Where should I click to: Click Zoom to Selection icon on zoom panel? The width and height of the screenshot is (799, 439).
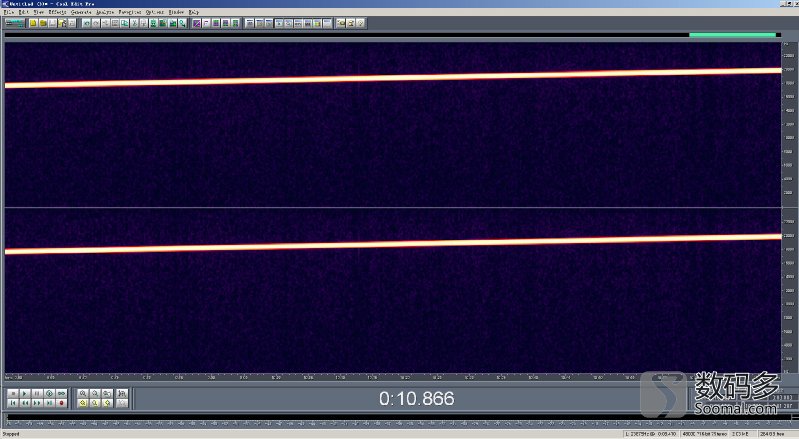click(122, 394)
